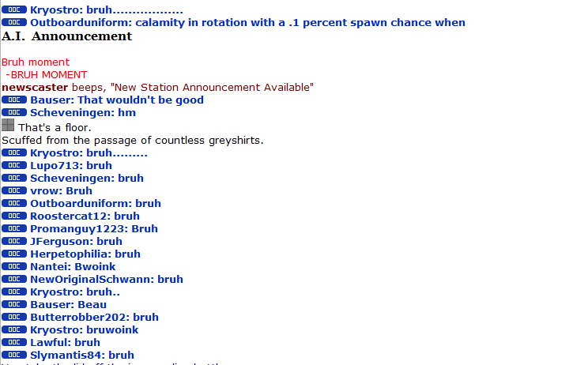
Task: Click the OOC tag on Slymantis84's message
Action: coord(14,356)
